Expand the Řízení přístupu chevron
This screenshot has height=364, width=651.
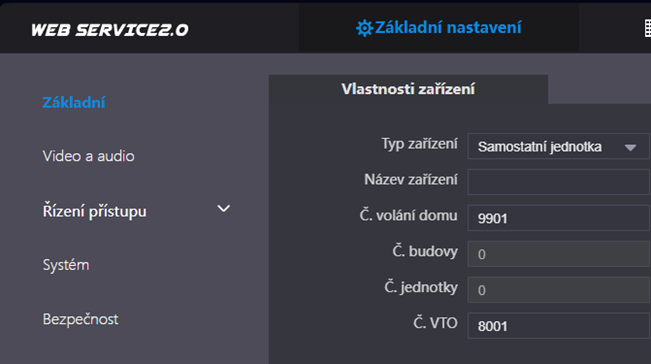click(223, 209)
